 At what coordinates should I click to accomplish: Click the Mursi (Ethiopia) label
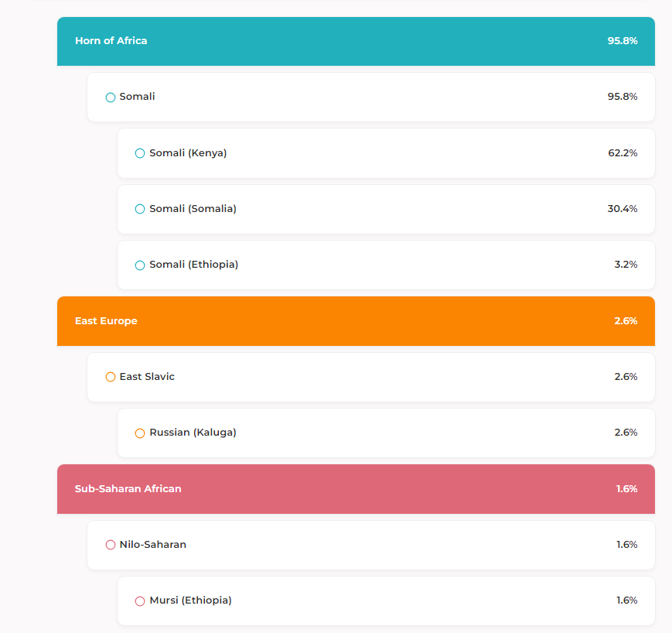(x=190, y=600)
